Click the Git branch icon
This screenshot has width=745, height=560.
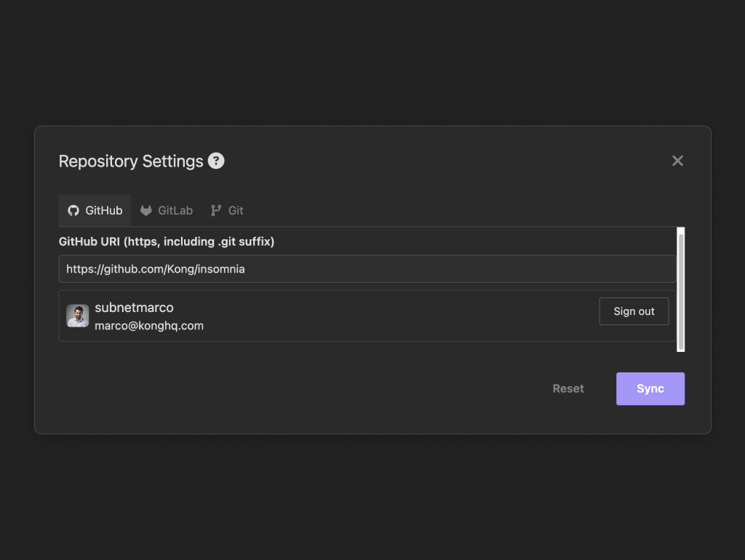(216, 210)
